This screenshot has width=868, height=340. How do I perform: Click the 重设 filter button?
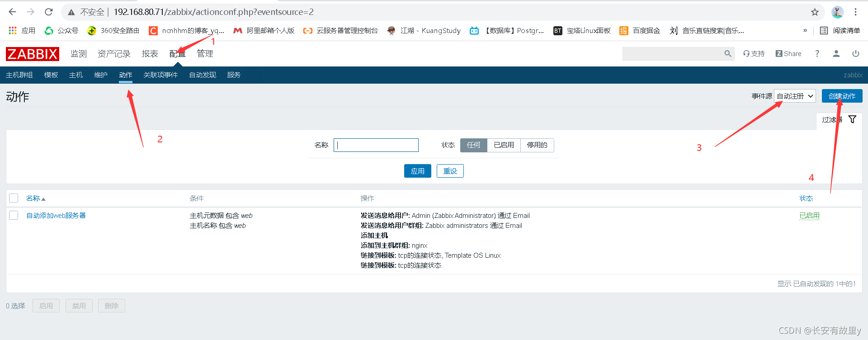pos(450,171)
